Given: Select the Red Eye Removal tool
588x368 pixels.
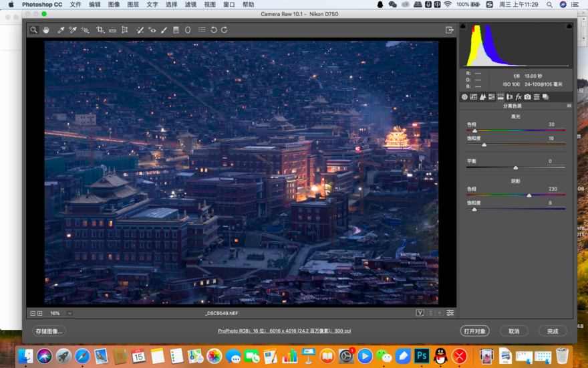Looking at the screenshot, I should tap(152, 30).
